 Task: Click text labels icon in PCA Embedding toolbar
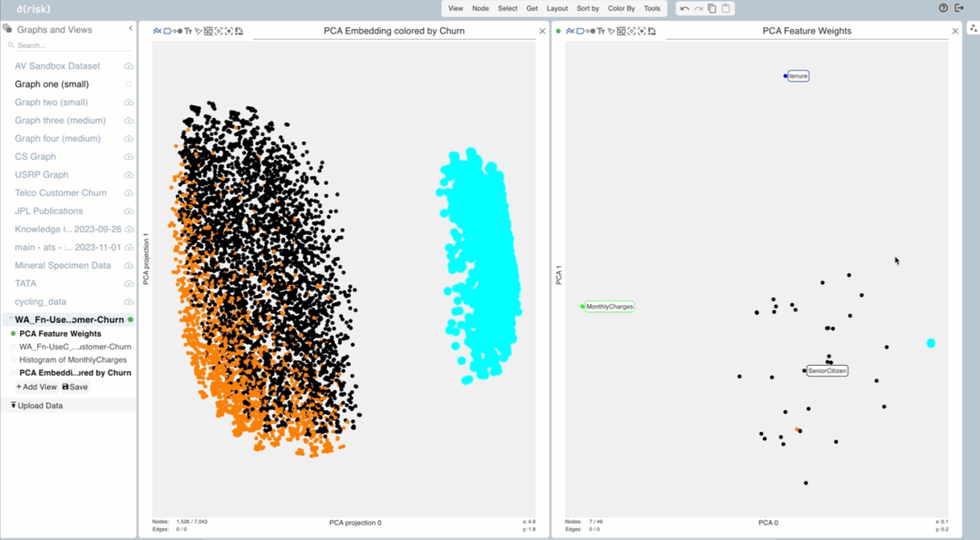coord(188,31)
